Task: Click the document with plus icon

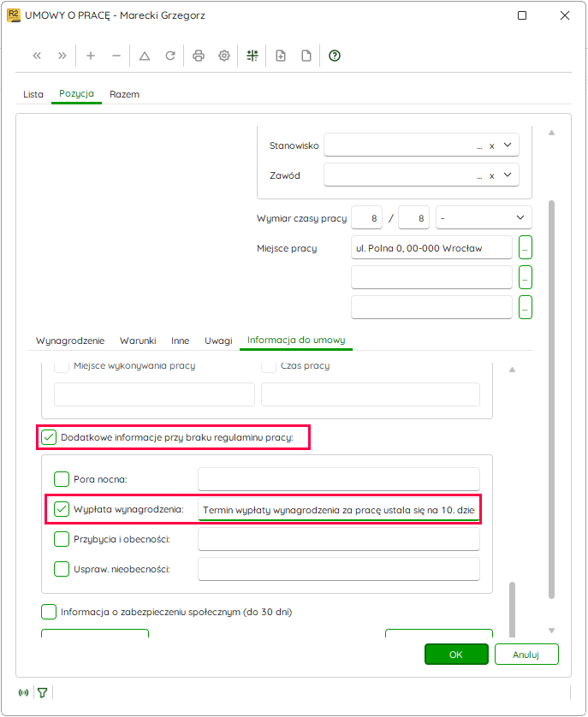Action: 281,56
